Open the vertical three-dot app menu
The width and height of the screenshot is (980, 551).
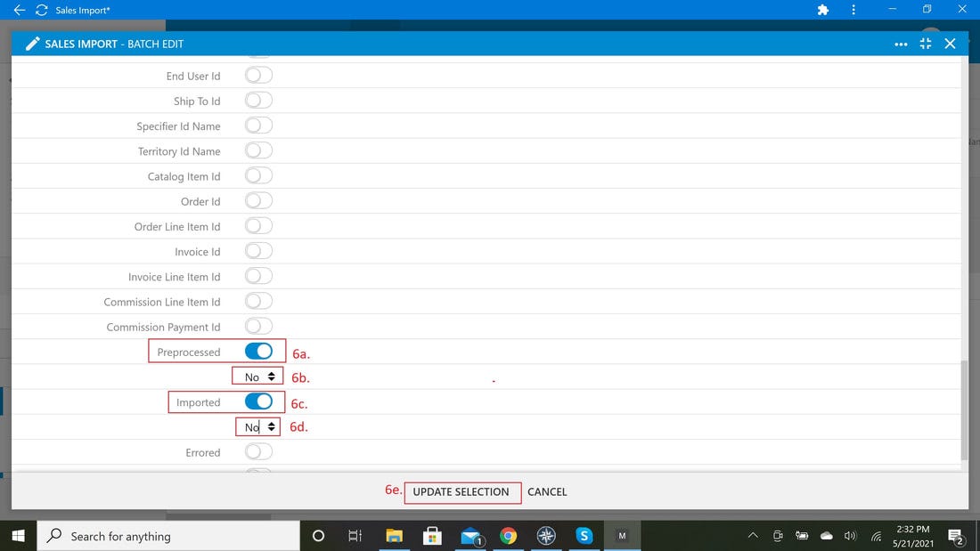[x=853, y=10]
